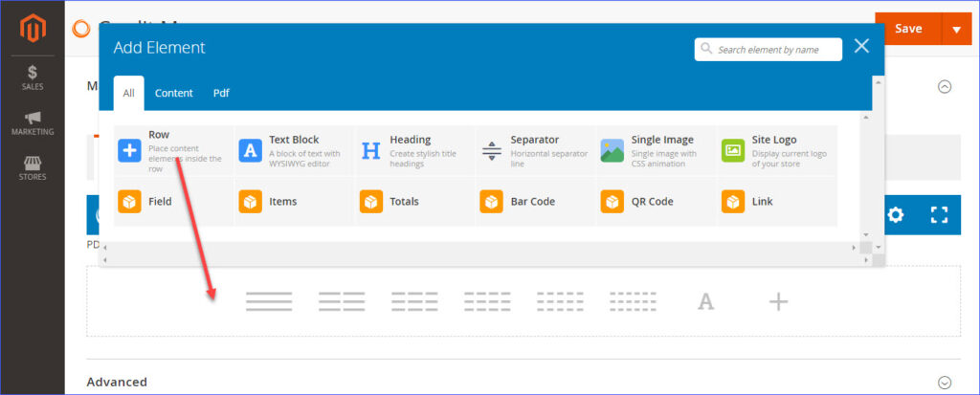
Task: Insert a six column row layout
Action: pyautogui.click(x=634, y=302)
